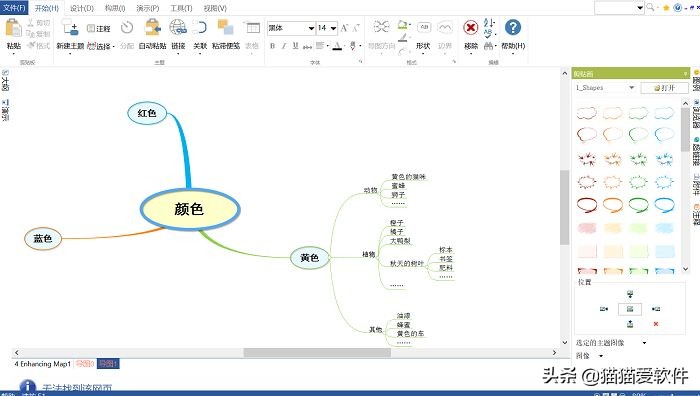Switch to the View (视图) tab
Image resolution: width=700 pixels, height=396 pixels.
[x=215, y=8]
